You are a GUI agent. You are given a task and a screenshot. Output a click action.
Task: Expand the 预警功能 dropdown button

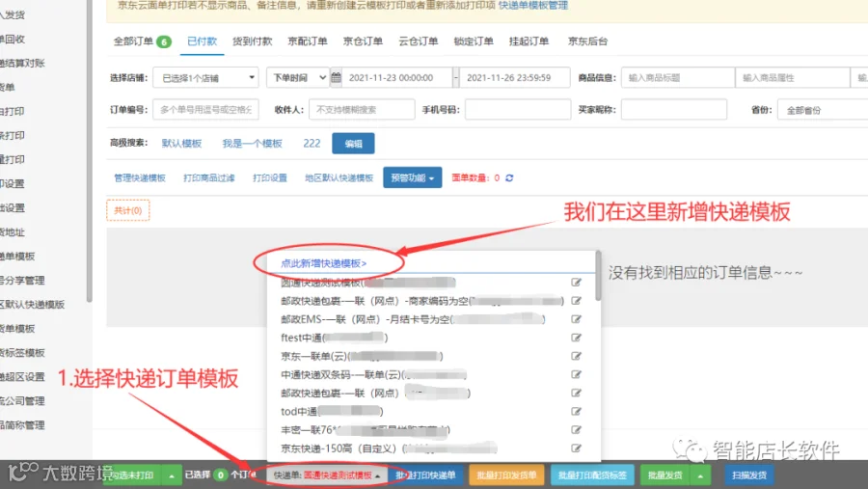click(x=413, y=177)
